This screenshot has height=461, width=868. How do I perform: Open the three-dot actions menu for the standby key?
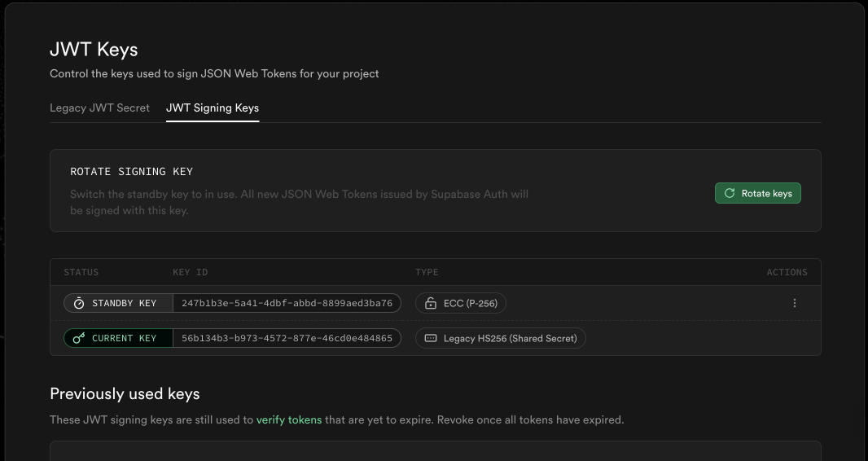pos(795,304)
